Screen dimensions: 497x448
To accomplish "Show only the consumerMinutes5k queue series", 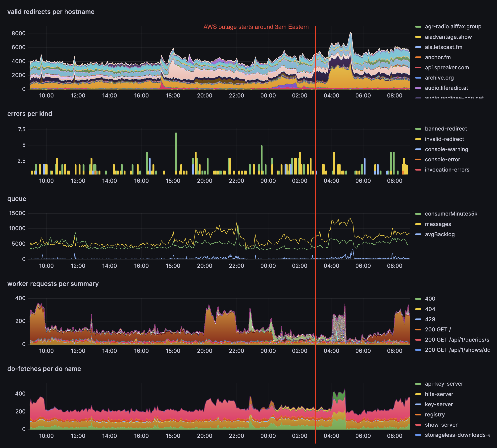I will 451,214.
